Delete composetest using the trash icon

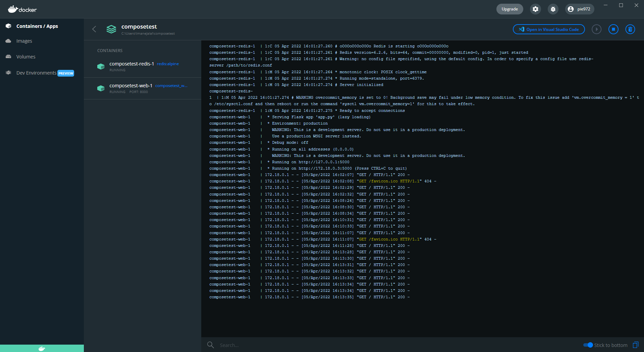[x=630, y=29]
